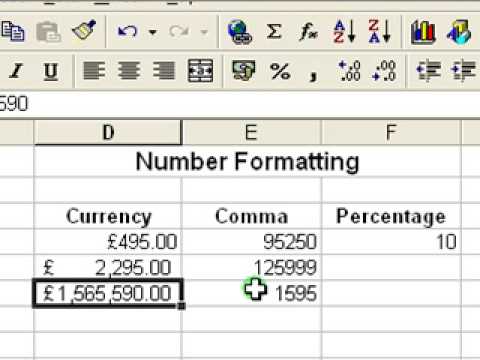480x360 pixels.
Task: Open the Drawing toolbar icon
Action: (459, 32)
